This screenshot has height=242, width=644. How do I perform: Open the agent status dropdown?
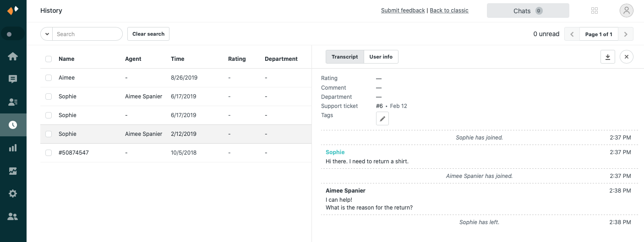tap(13, 34)
